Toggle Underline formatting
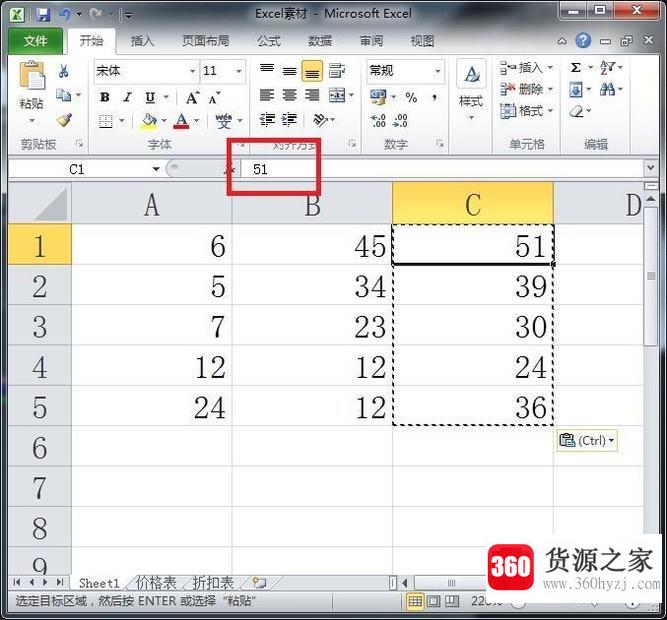Viewport: 667px width, 620px height. click(x=150, y=97)
